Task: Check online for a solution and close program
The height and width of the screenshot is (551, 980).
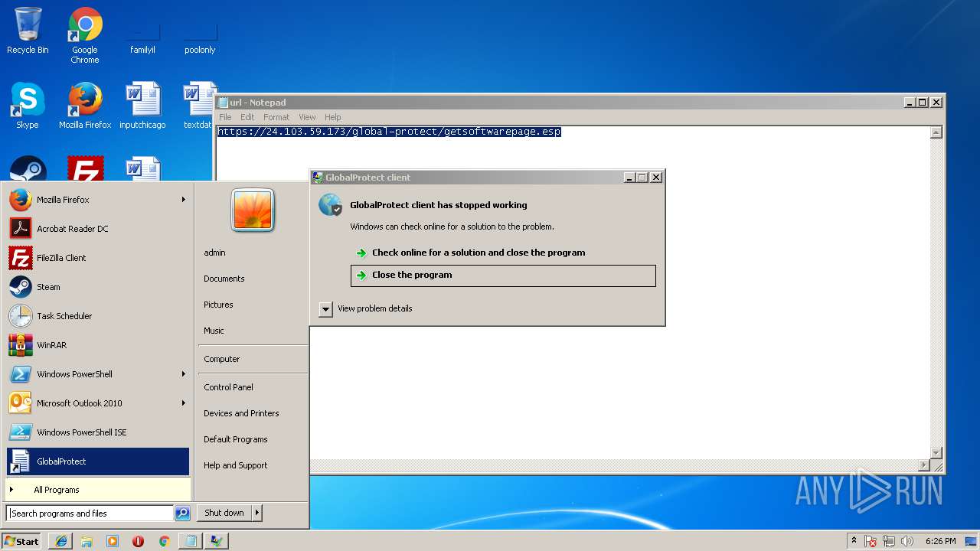Action: pos(503,253)
